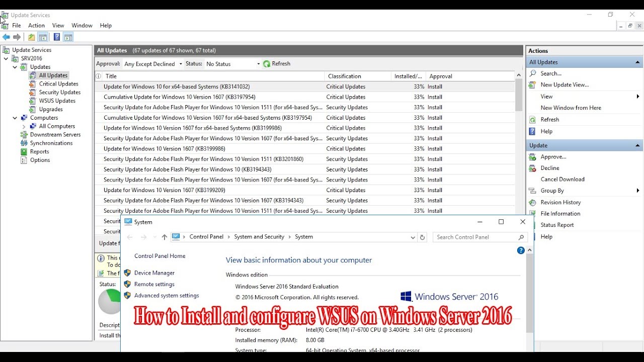
Task: Click the refresh icon next to address bar
Action: pos(423,237)
